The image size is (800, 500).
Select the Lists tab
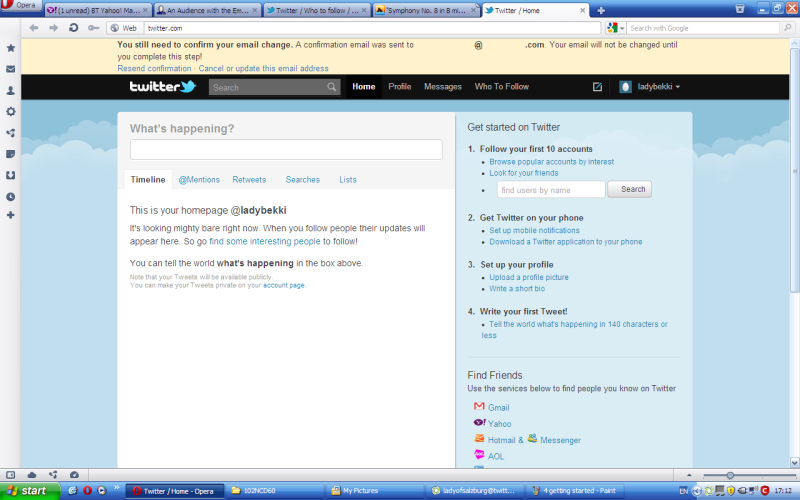coord(347,180)
